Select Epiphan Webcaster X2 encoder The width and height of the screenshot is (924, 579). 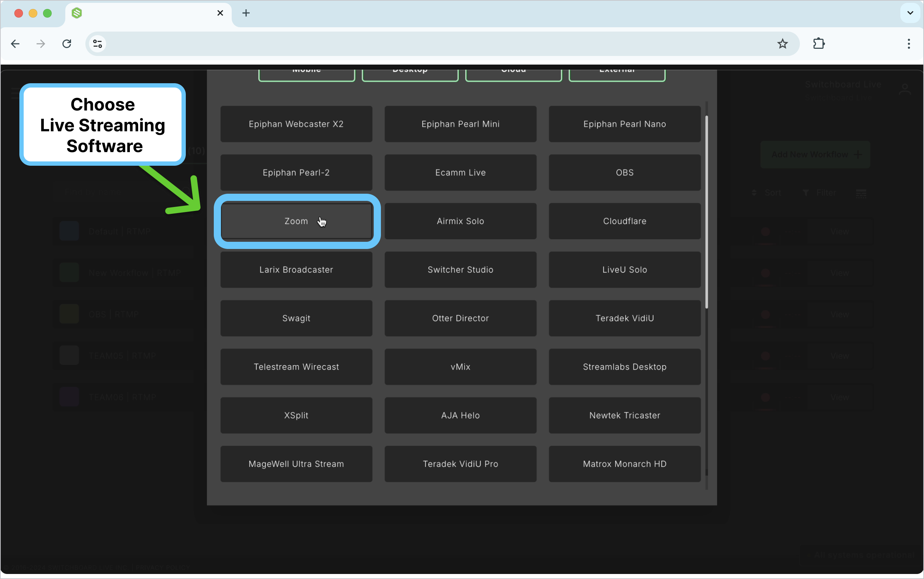tap(296, 124)
